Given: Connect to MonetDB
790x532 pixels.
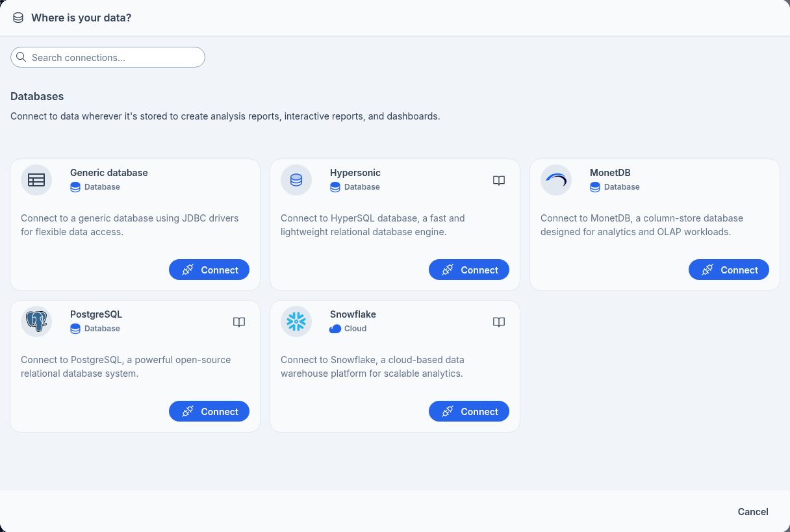Looking at the screenshot, I should 729,270.
